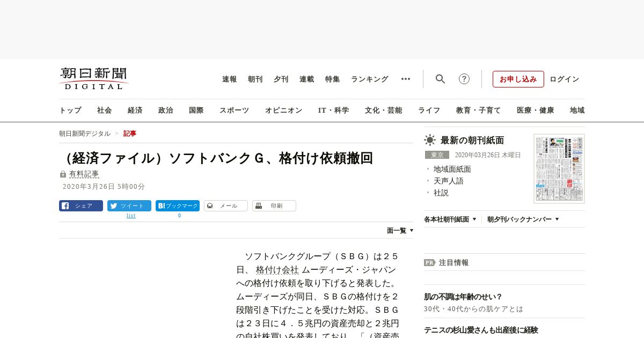This screenshot has width=644, height=338.
Task: Go to 経済 section tab
Action: point(135,110)
